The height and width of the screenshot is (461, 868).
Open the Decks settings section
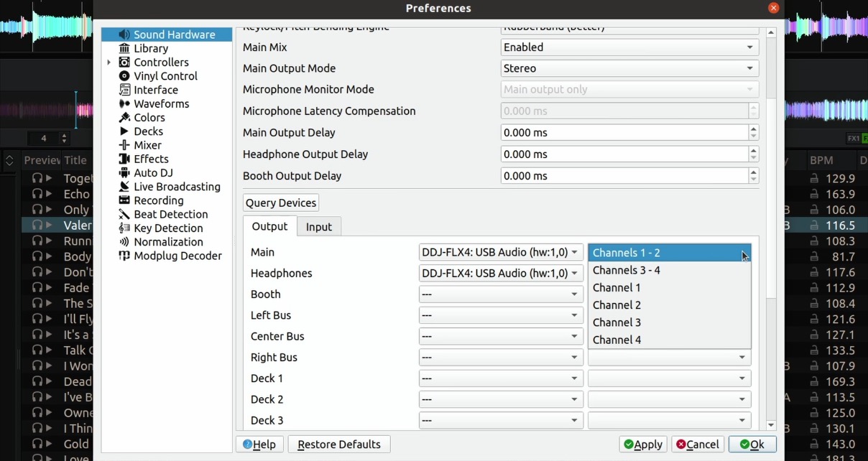coord(149,131)
